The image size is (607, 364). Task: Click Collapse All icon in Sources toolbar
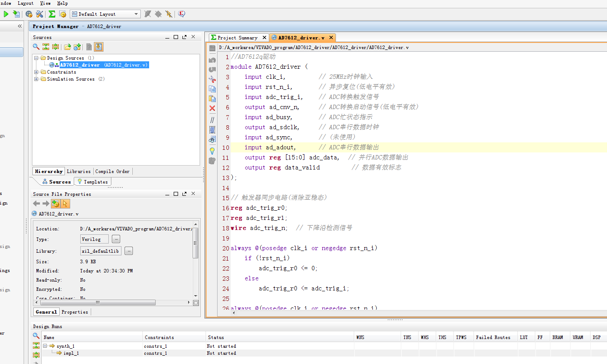point(46,47)
